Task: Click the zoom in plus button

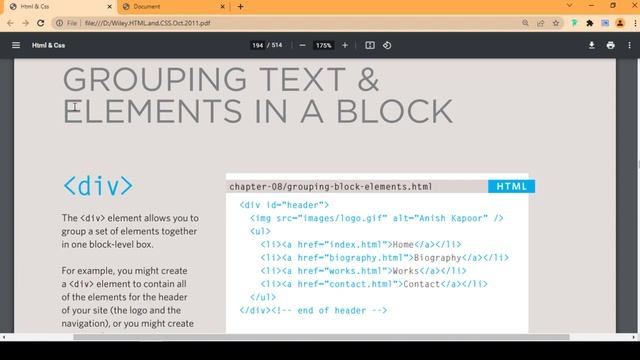Action: pos(345,45)
